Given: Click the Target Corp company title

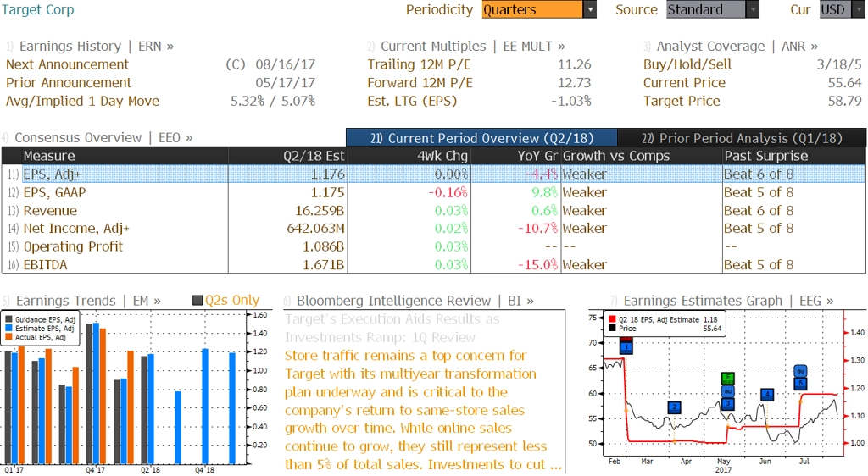Looking at the screenshot, I should pos(37,9).
